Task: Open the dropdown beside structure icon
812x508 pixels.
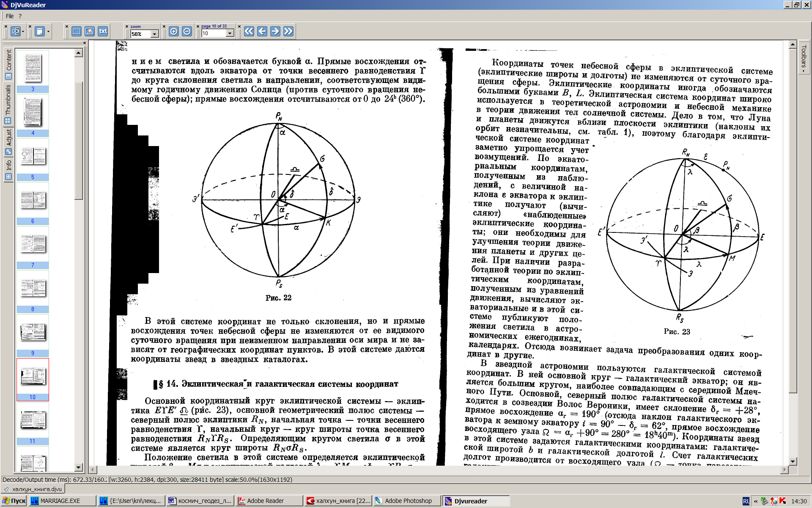Action: [x=23, y=31]
